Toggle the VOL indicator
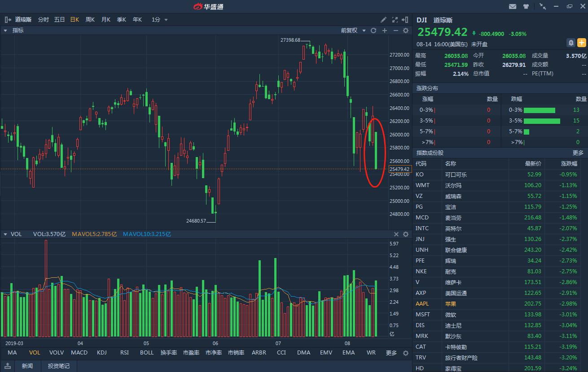 pos(35,353)
